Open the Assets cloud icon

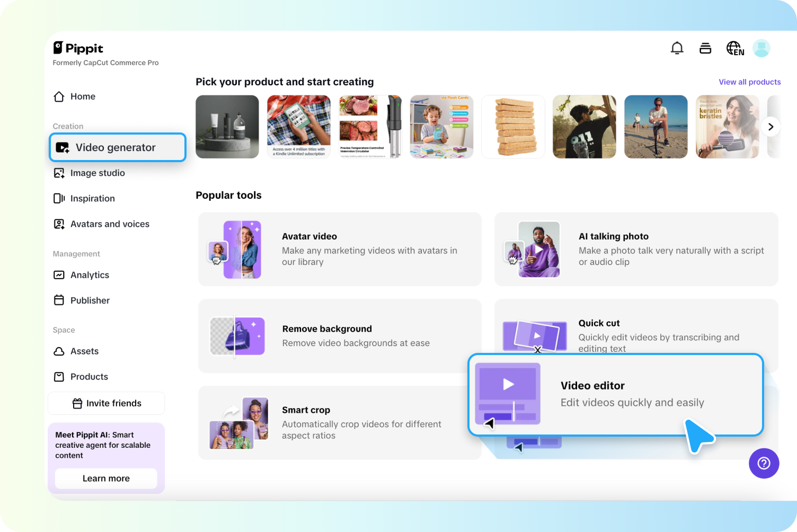point(59,351)
